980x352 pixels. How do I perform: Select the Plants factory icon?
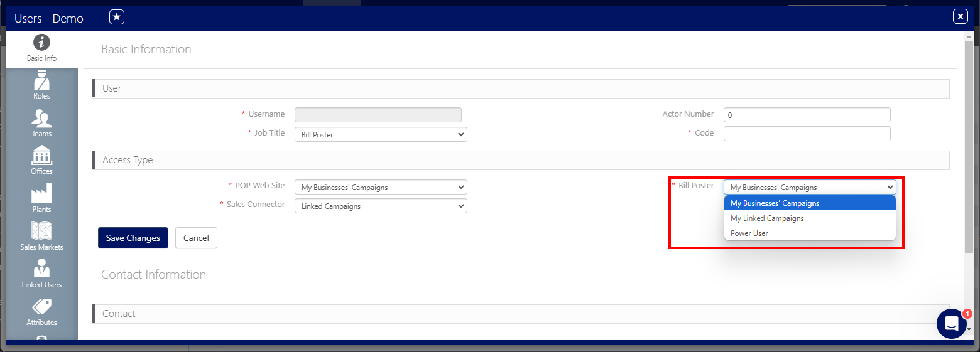[41, 194]
